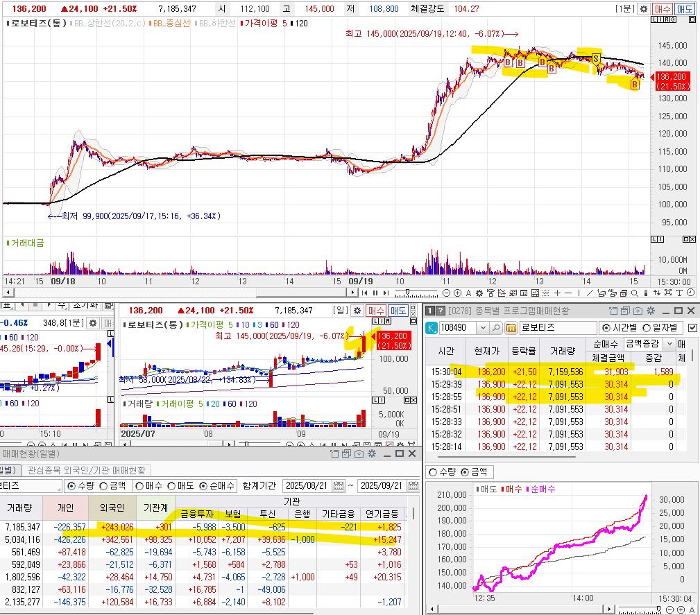
Task: Click the 15:30:04 row in program trading table
Action: pyautogui.click(x=556, y=372)
